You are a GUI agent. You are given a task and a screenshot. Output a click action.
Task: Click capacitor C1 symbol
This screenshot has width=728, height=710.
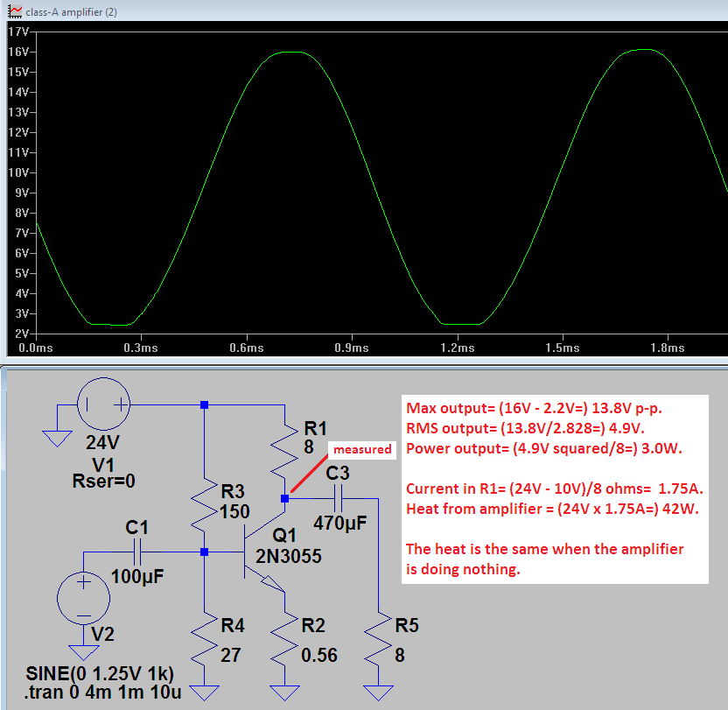point(137,552)
